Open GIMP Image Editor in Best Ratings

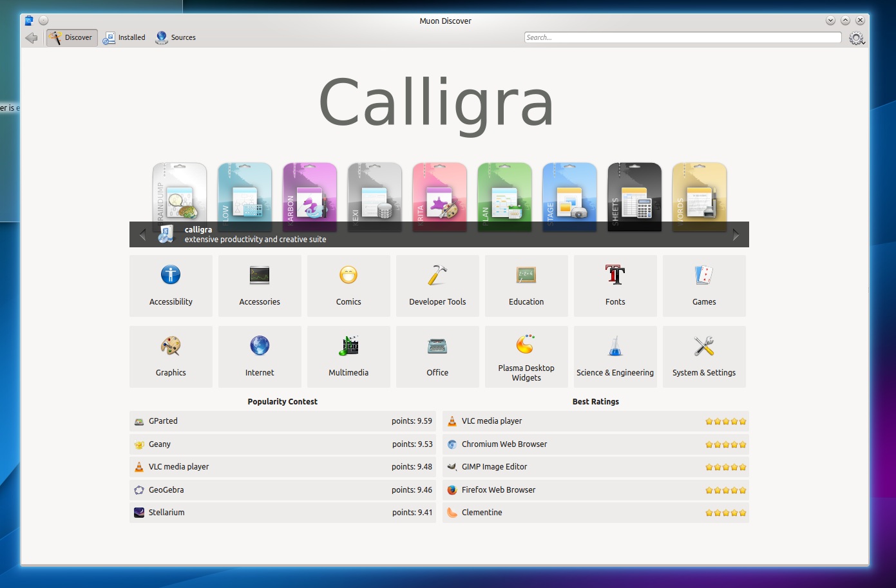(596, 467)
